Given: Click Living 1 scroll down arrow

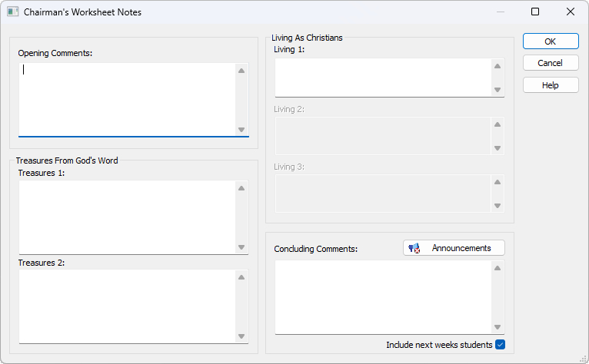Looking at the screenshot, I should [x=497, y=90].
